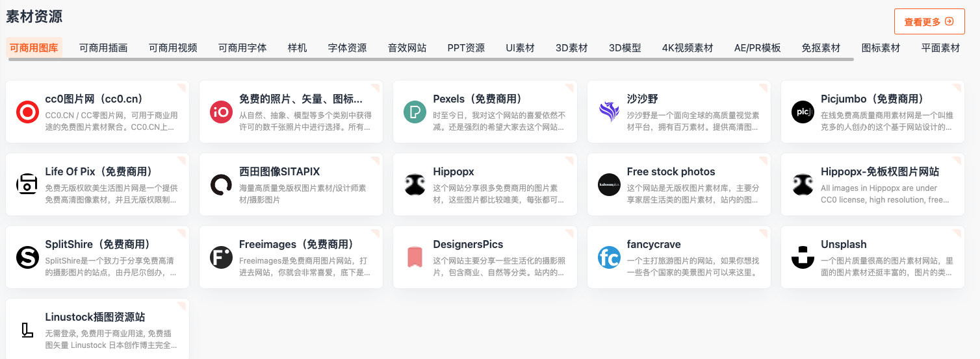Open the Pexels（免费商用）title link
This screenshot has height=359, width=980.
pos(478,99)
